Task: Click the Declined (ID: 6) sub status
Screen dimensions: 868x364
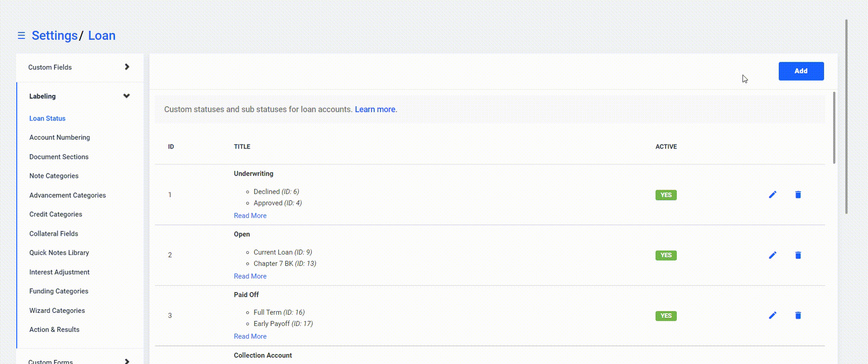Action: click(276, 192)
